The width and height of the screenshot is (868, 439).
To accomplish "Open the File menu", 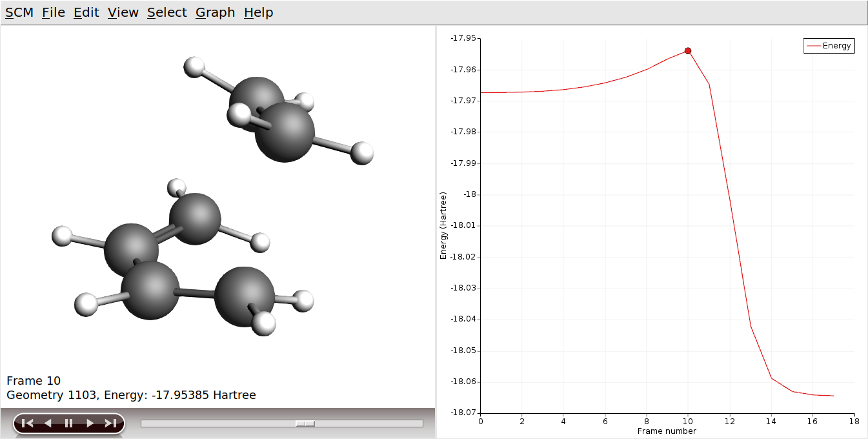I will point(54,12).
